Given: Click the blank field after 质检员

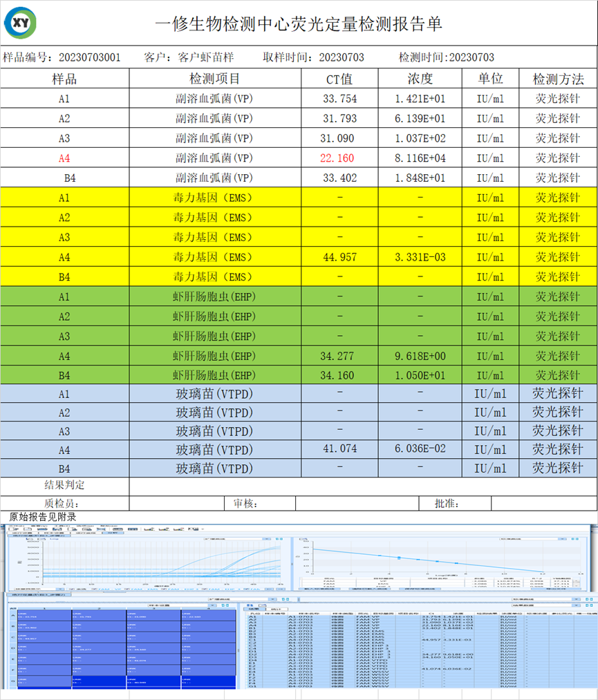Looking at the screenshot, I should click(x=176, y=504).
